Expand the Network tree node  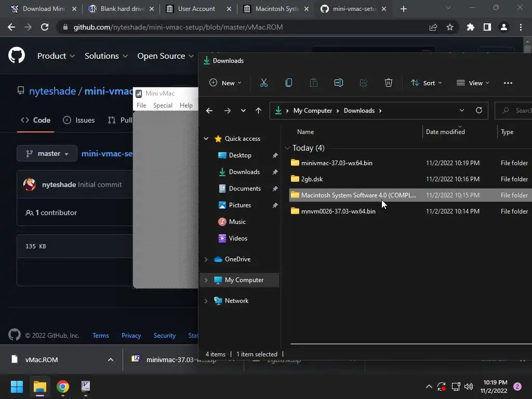[x=206, y=301]
